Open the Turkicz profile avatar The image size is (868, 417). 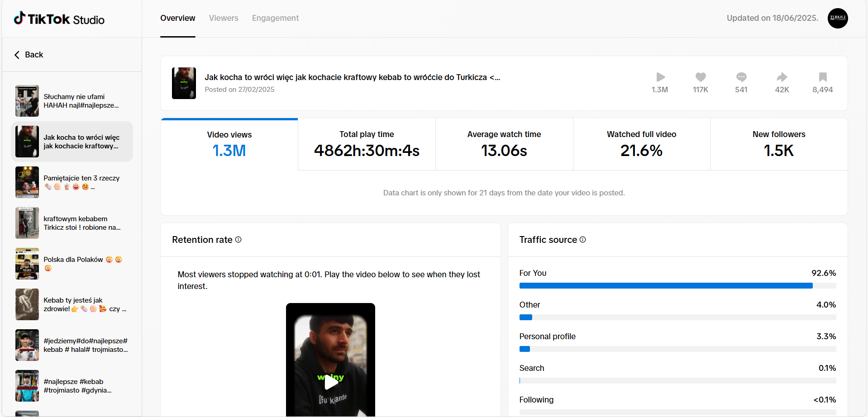tap(837, 18)
